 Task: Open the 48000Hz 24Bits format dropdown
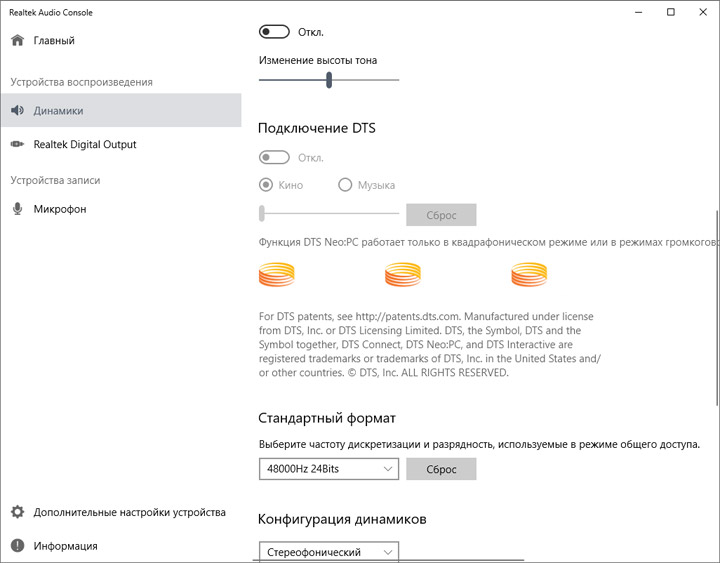tap(328, 468)
